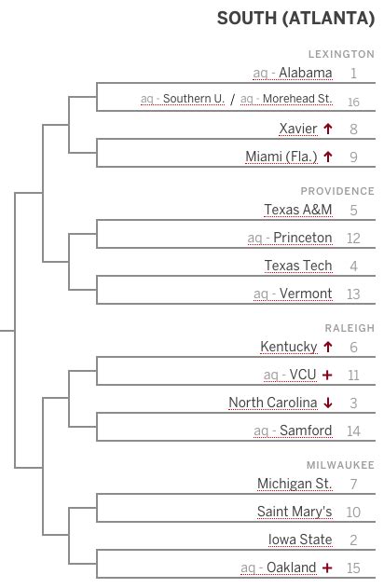This screenshot has height=588, width=384.
Task: Click the aq label before Oakland
Action: pos(248,568)
